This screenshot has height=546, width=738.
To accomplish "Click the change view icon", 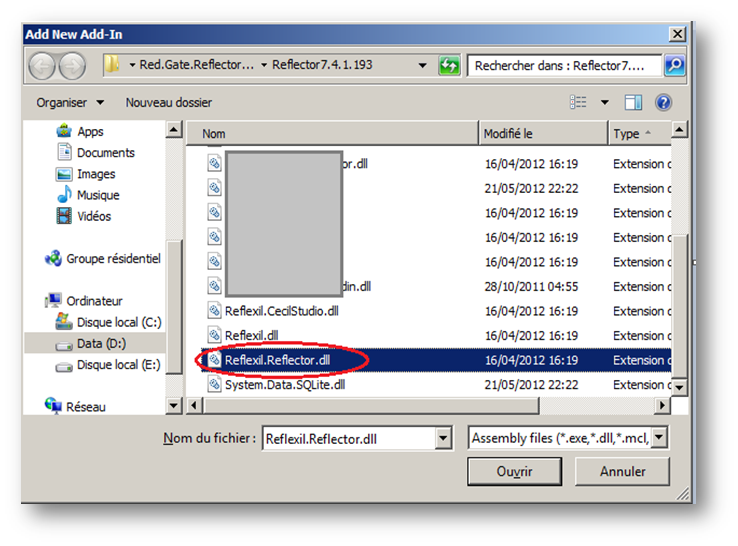I will pos(579,102).
